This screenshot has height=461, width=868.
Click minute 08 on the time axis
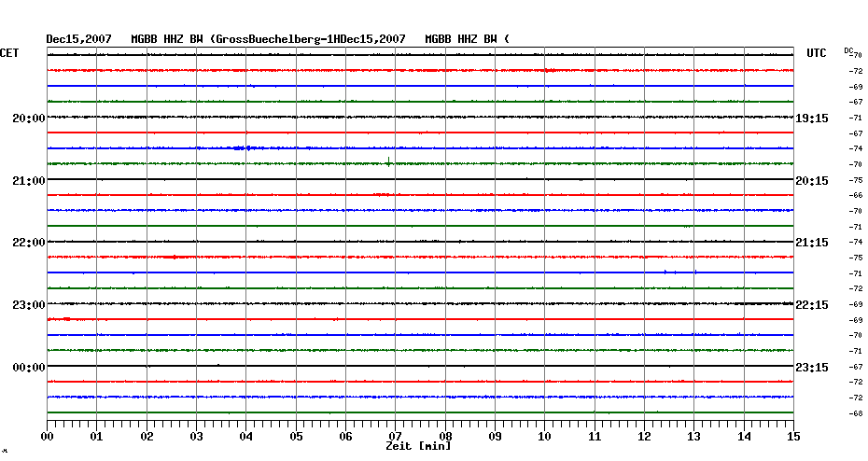pyautogui.click(x=445, y=437)
